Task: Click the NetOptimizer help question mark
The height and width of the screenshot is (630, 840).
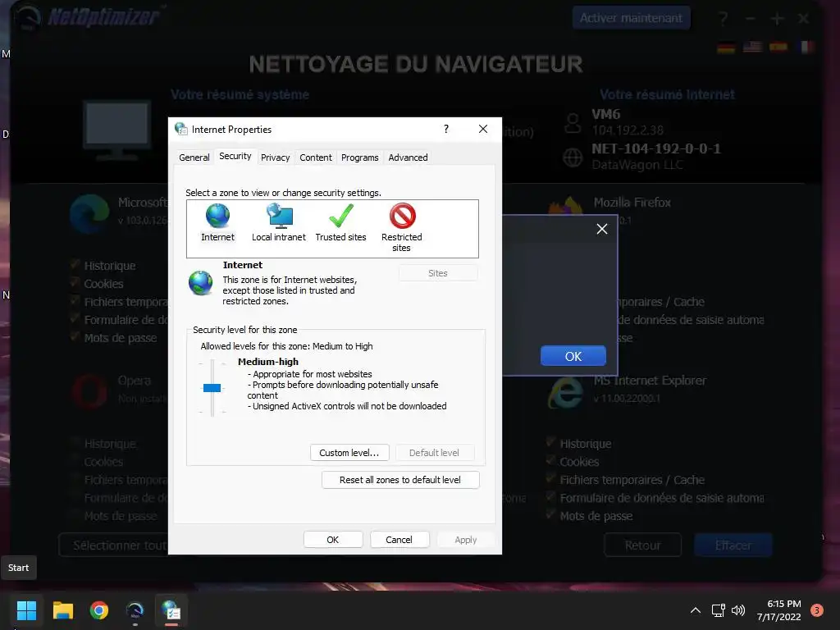Action: tap(724, 19)
